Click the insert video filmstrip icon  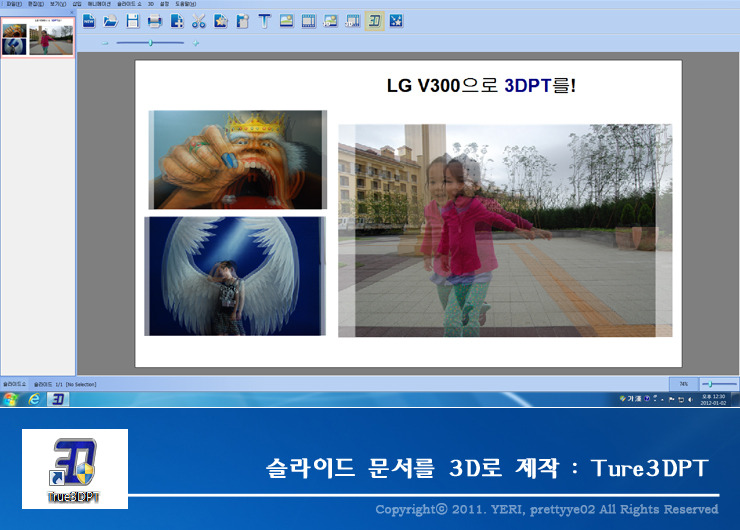click(309, 21)
